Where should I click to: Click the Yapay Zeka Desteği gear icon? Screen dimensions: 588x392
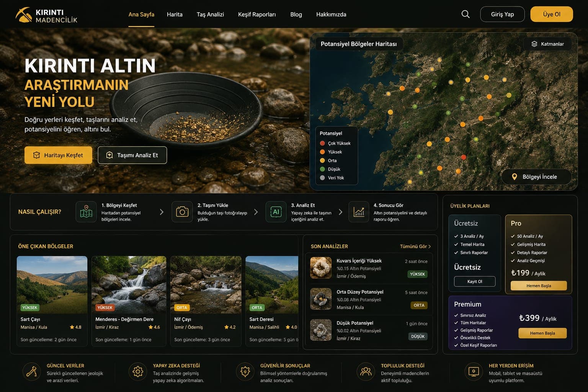click(138, 371)
